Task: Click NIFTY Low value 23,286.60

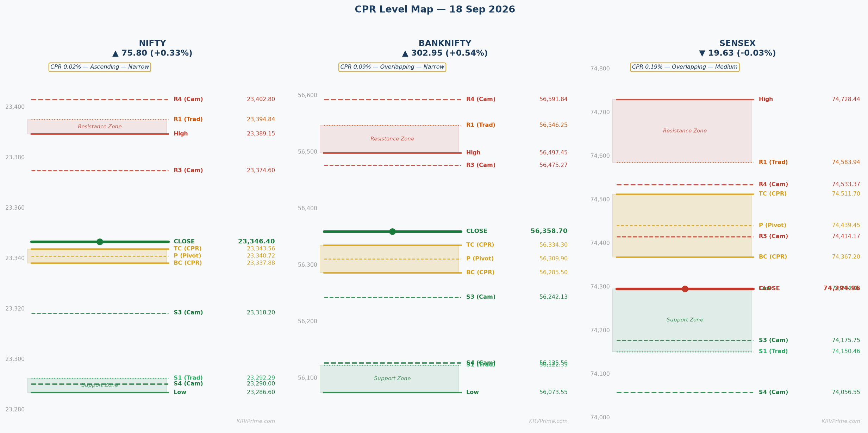Action: tap(261, 393)
